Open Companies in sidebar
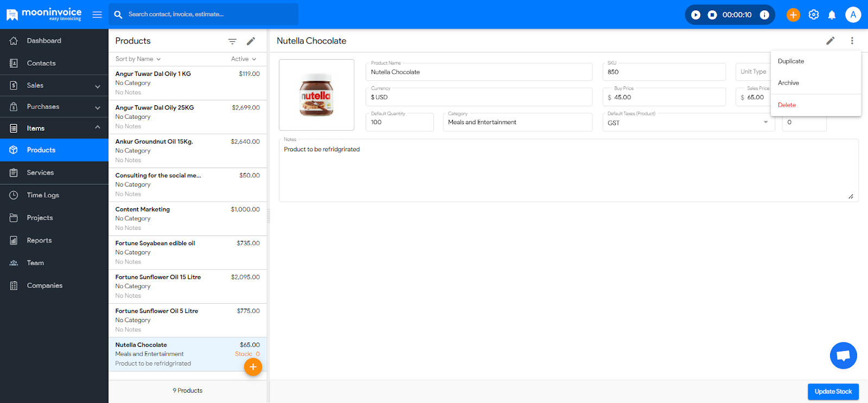This screenshot has width=868, height=403. click(54, 286)
